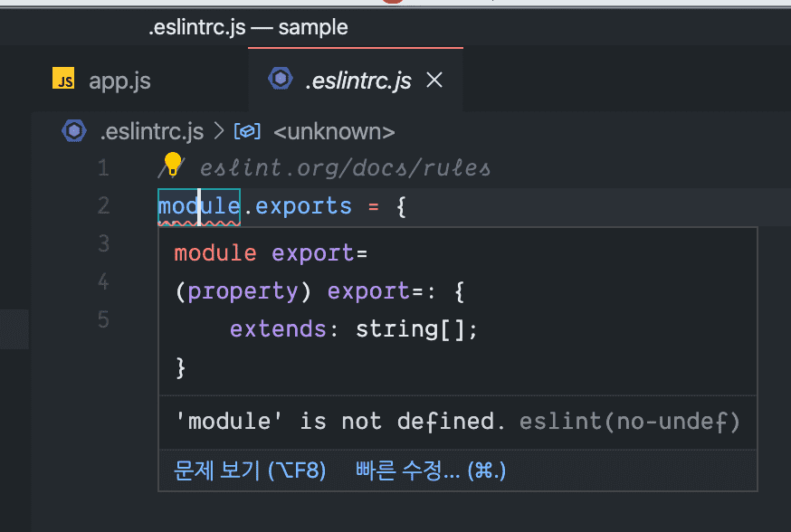Image resolution: width=791 pixels, height=532 pixels.
Task: Click the 문제 보기 (View Problem) link
Action: (249, 470)
